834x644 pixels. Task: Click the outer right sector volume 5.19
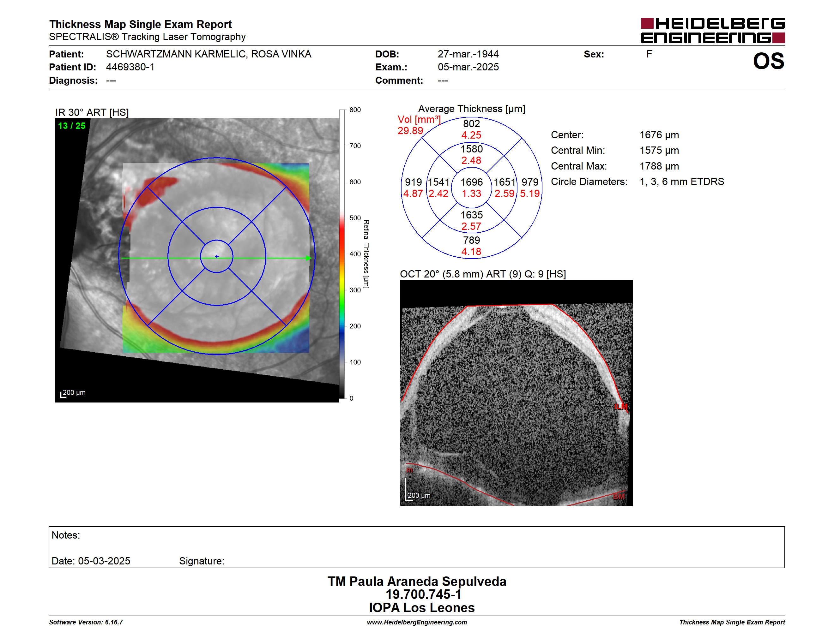click(530, 194)
